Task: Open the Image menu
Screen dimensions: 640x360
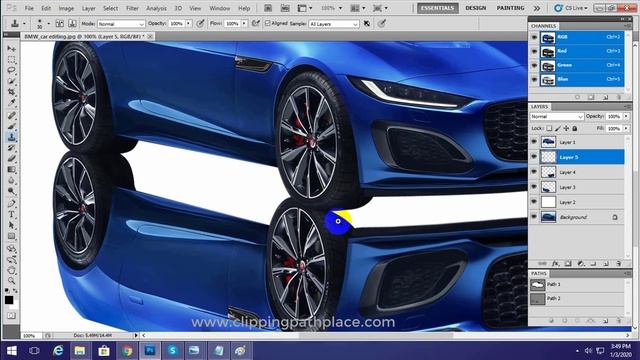Action: [66, 8]
